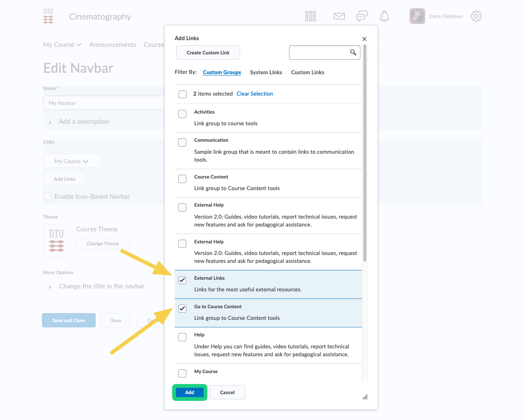The width and height of the screenshot is (525, 420).
Task: Open the app grid waffle icon
Action: coord(310,16)
